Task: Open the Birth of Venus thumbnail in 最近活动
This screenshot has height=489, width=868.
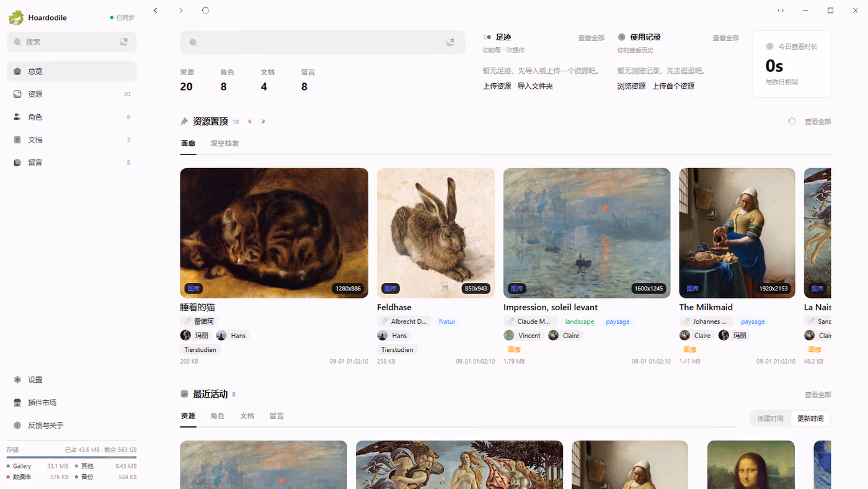Action: 459,465
